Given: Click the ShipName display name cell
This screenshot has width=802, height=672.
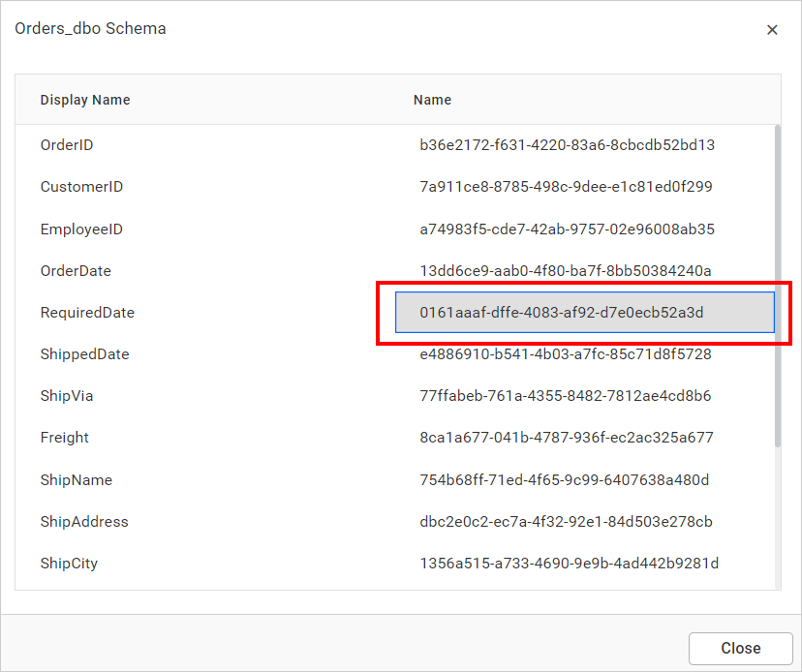Looking at the screenshot, I should point(76,480).
